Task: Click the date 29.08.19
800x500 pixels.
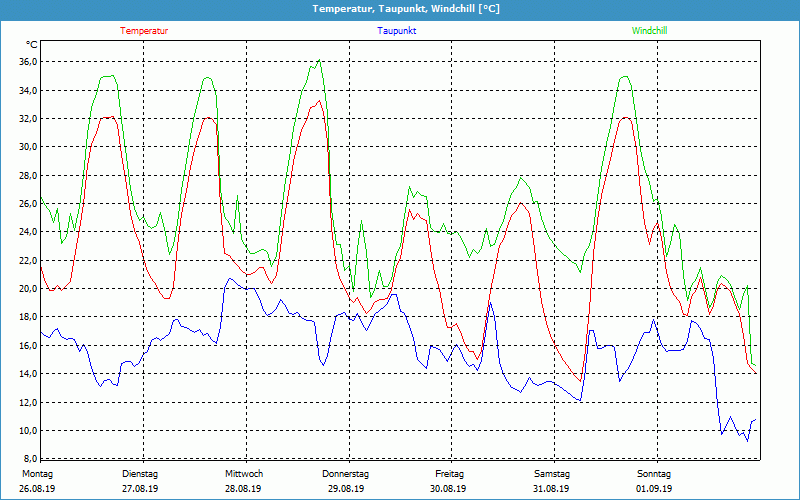Action: point(346,489)
